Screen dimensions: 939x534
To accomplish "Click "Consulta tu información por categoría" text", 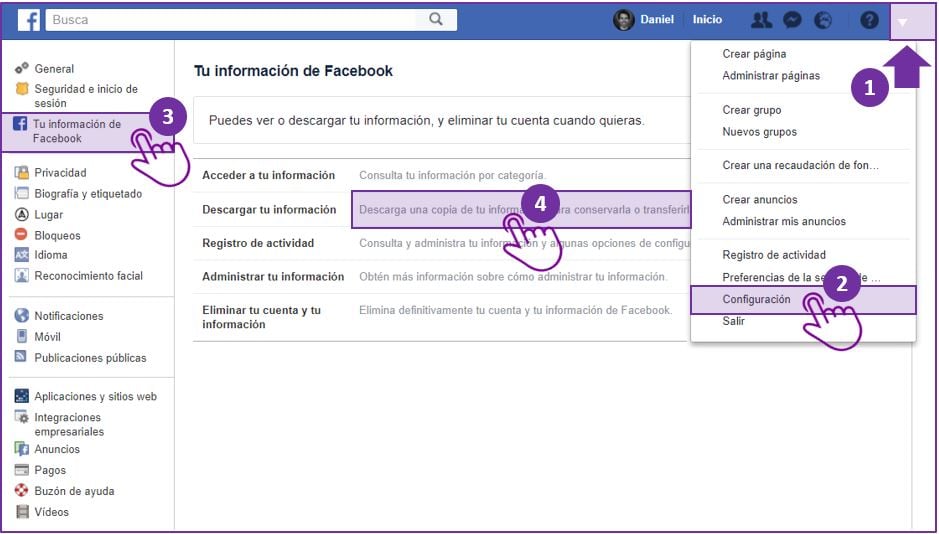I will coord(452,175).
